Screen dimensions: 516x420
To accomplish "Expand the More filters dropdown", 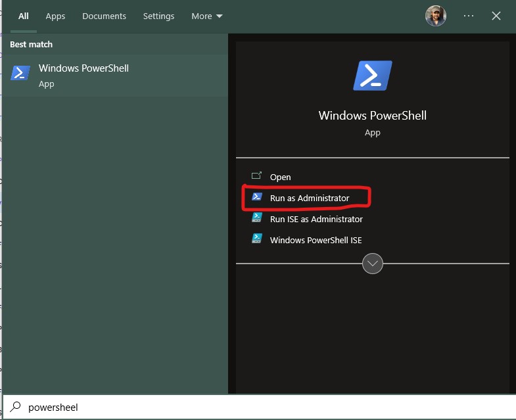I will point(207,16).
